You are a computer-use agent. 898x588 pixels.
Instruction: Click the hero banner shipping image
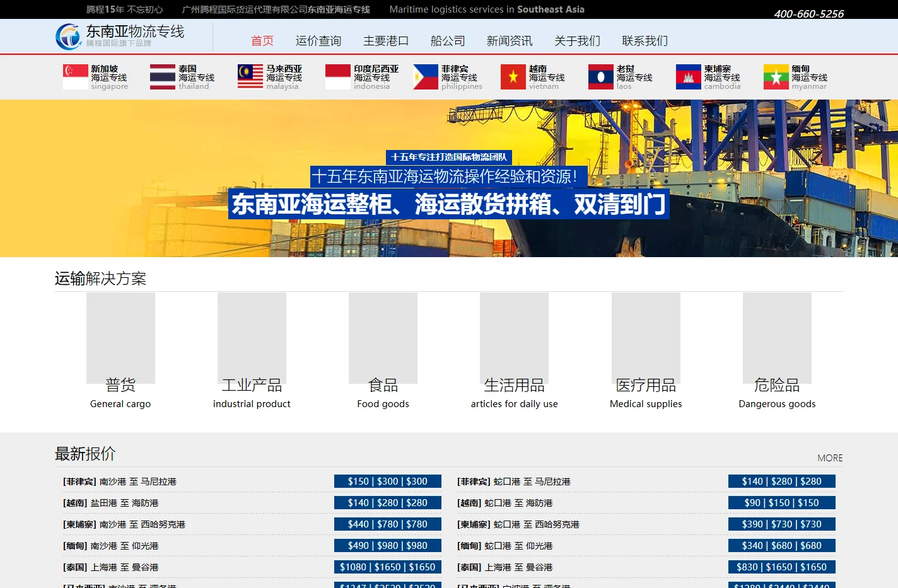tap(449, 178)
